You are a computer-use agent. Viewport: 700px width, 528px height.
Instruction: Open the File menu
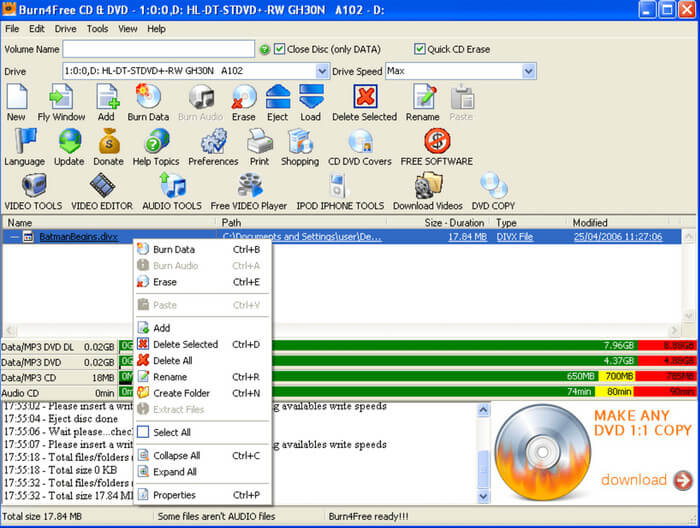pos(12,29)
